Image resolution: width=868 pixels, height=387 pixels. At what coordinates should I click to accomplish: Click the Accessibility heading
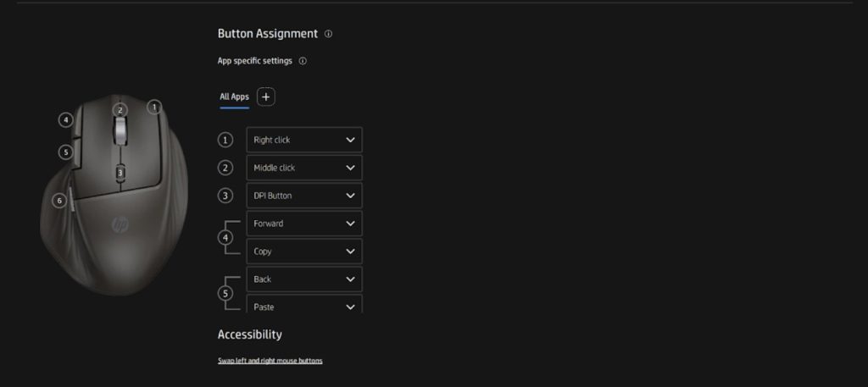click(x=250, y=334)
